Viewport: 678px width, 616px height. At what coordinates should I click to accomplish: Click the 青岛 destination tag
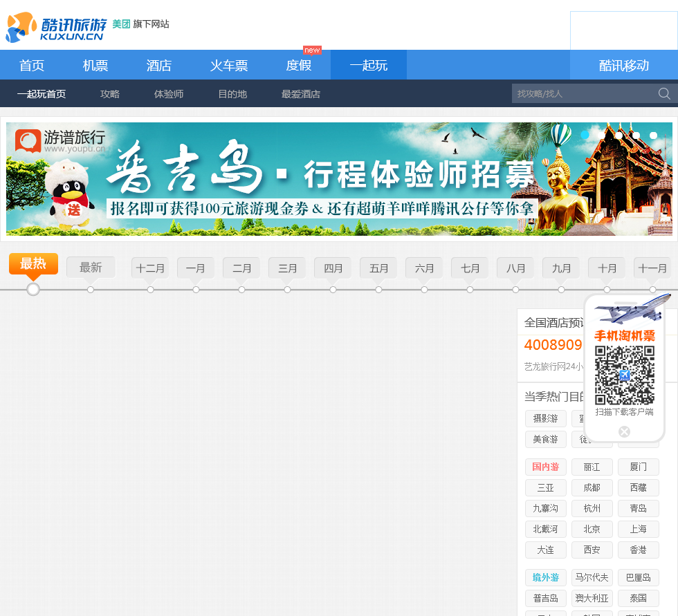point(638,508)
